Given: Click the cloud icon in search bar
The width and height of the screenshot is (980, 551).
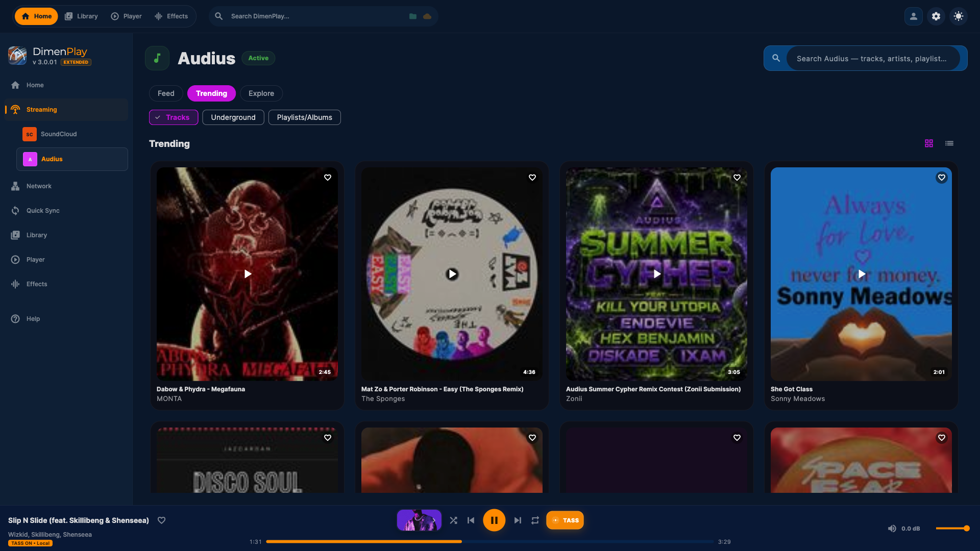Looking at the screenshot, I should 427,16.
